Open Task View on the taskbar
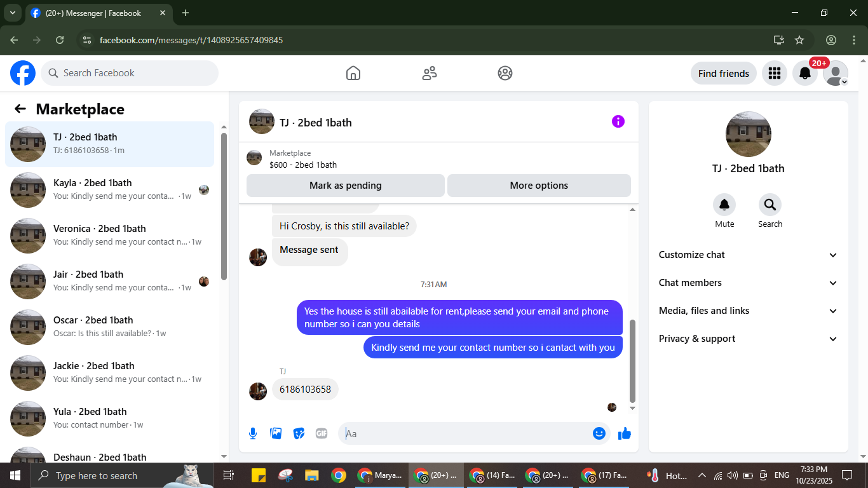Viewport: 868px width, 488px height. click(x=229, y=475)
